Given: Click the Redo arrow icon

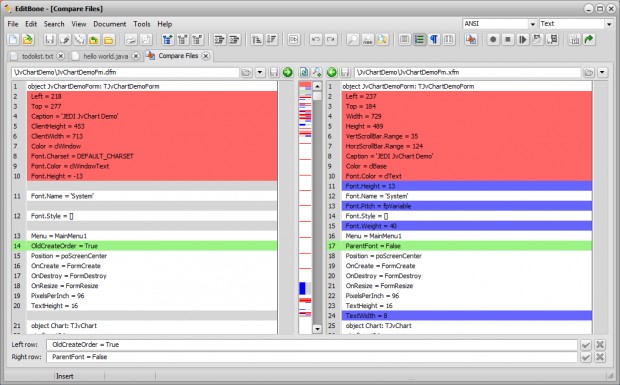Looking at the screenshot, I should point(331,40).
